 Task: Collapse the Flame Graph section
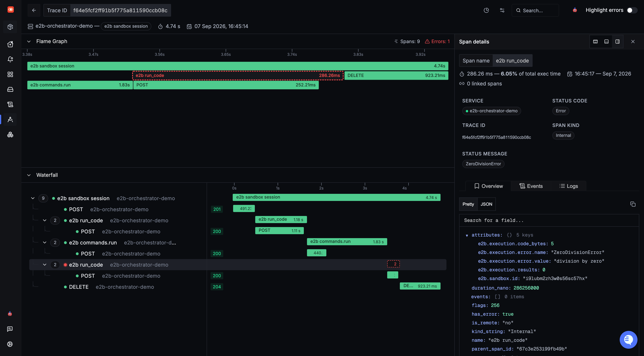click(x=29, y=41)
